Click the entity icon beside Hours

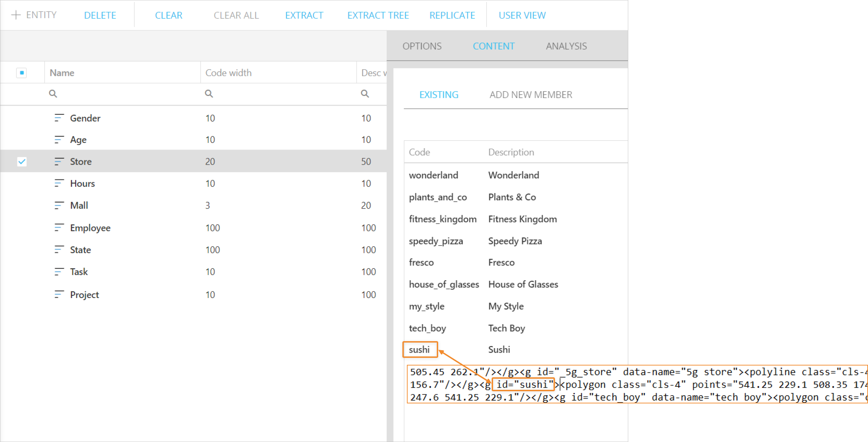(59, 183)
